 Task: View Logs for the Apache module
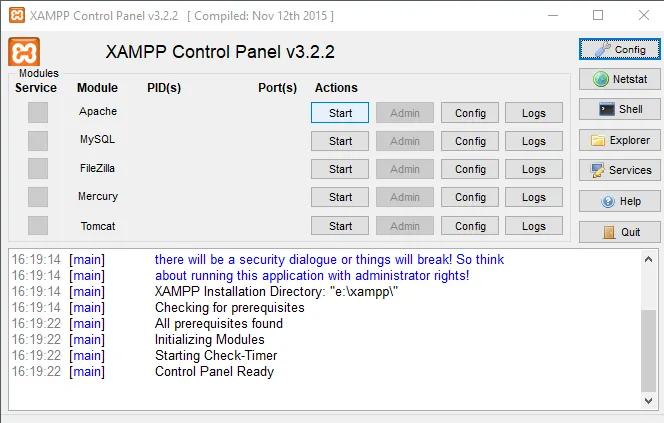534,113
